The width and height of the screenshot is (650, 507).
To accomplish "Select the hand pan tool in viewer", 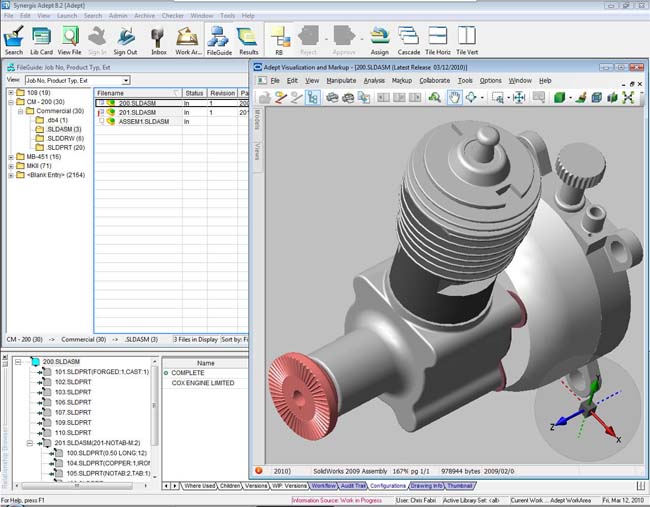I will (x=454, y=98).
